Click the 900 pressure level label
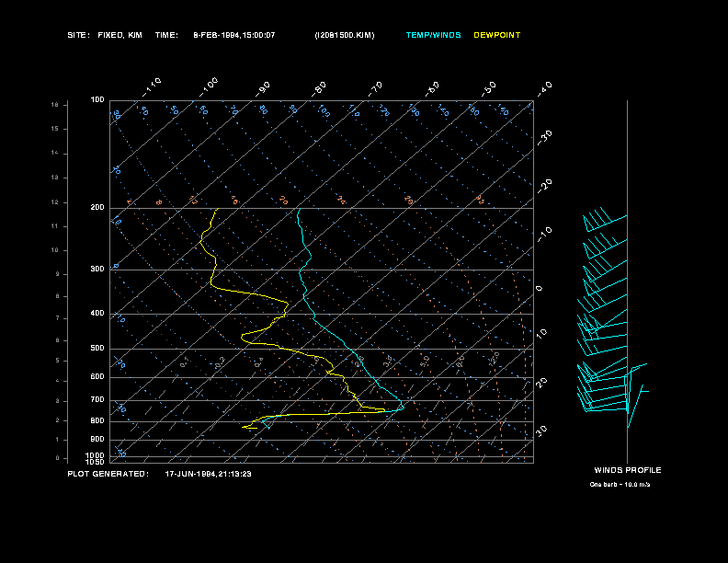The image size is (728, 563). [97, 439]
